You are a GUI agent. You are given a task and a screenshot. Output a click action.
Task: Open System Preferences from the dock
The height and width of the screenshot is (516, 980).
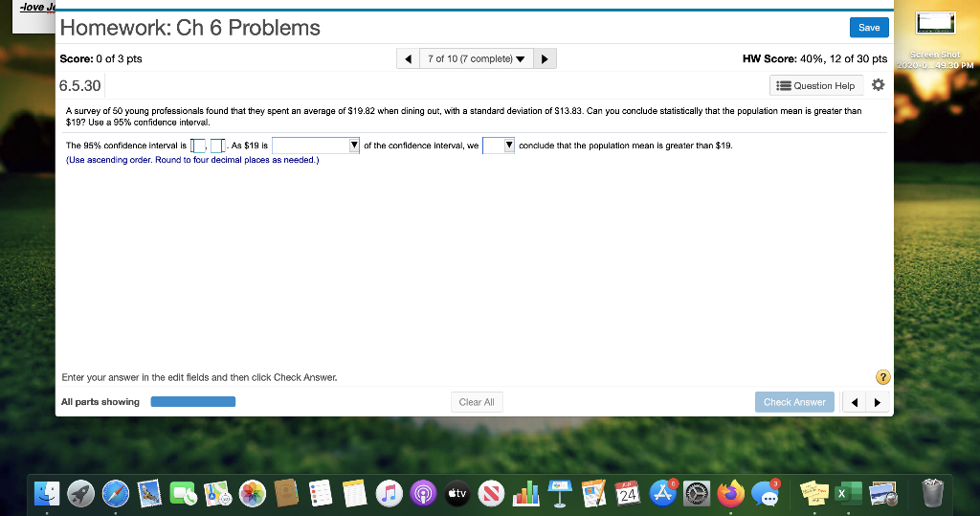pyautogui.click(x=697, y=493)
